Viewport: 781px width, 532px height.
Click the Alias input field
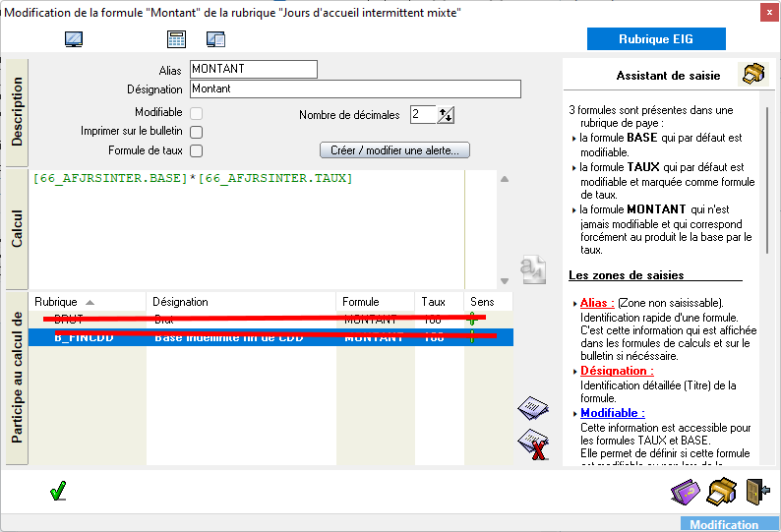[254, 69]
